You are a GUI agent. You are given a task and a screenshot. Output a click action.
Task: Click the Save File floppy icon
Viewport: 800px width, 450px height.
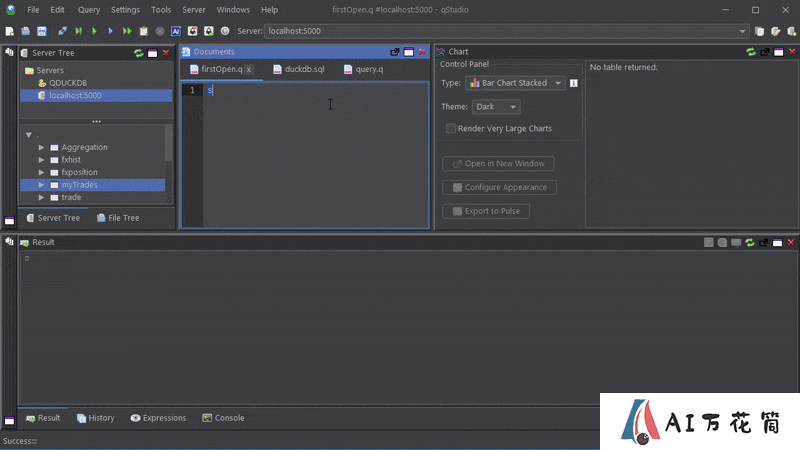(42, 31)
